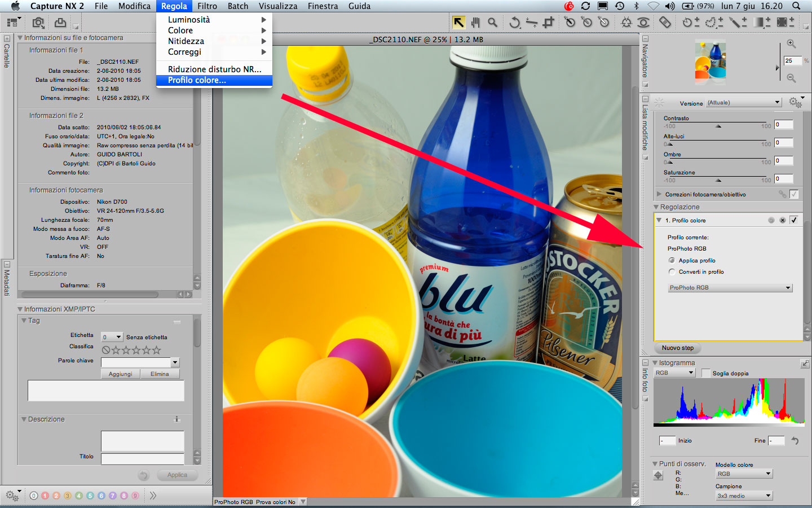
Task: Expand Correzioni fotocamera/obiettivo section
Action: tap(659, 194)
